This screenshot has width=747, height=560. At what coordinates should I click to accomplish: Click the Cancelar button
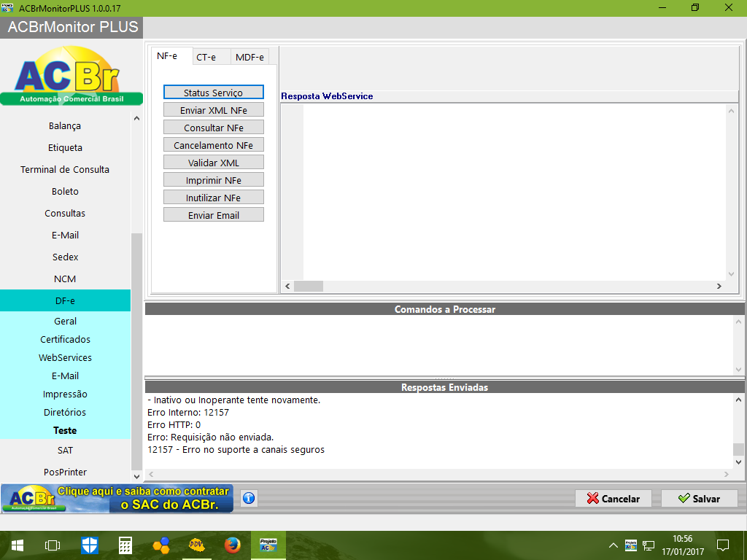tap(614, 499)
